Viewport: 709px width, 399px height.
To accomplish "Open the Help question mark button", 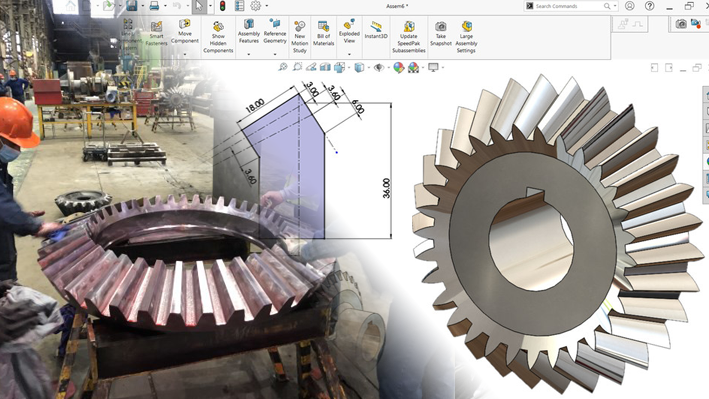I will click(650, 6).
